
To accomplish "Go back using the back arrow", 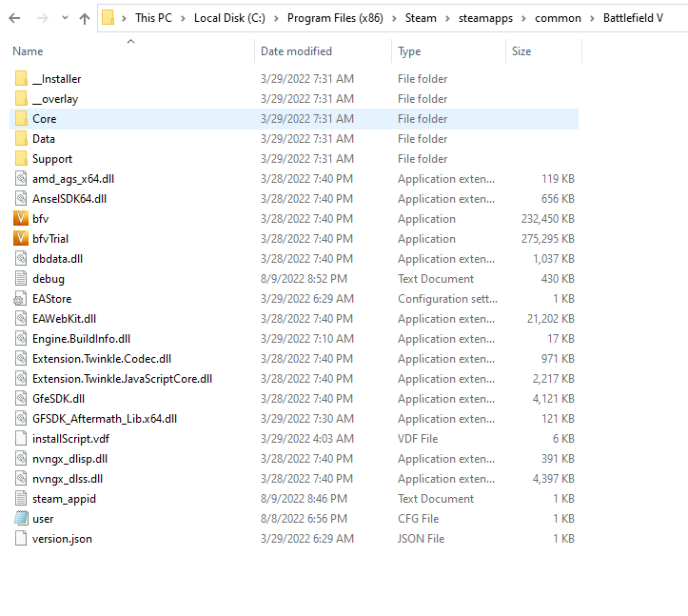I will pyautogui.click(x=14, y=18).
